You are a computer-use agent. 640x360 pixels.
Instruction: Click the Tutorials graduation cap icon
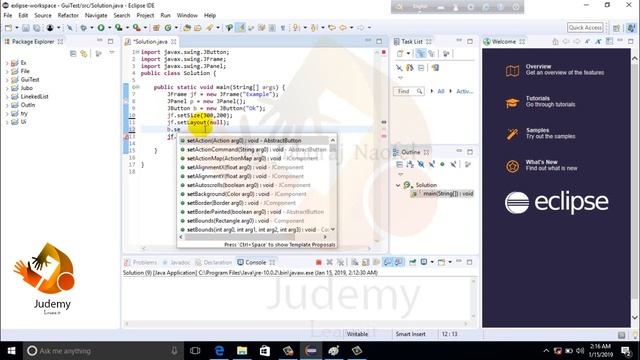click(512, 102)
